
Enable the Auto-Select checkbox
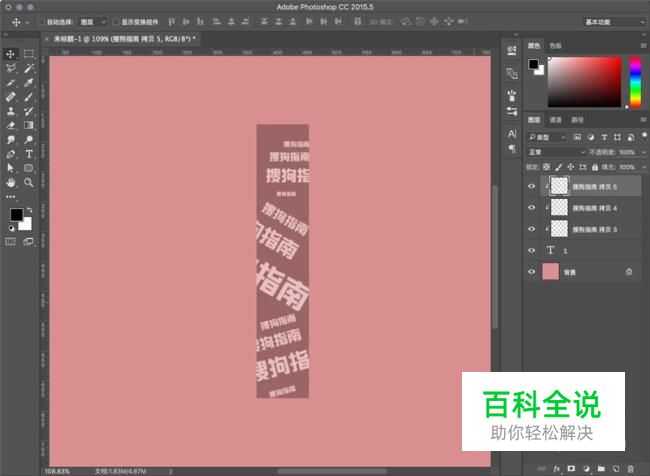(41, 22)
